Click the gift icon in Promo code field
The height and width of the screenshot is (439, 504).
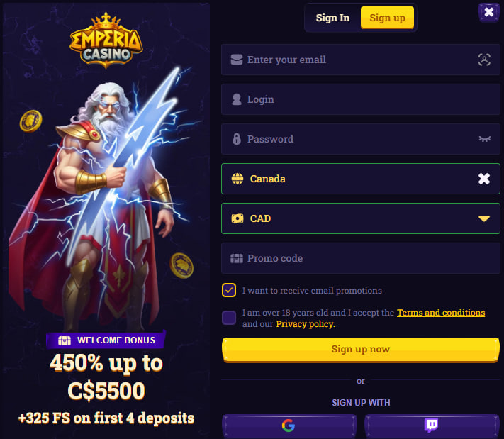point(237,258)
